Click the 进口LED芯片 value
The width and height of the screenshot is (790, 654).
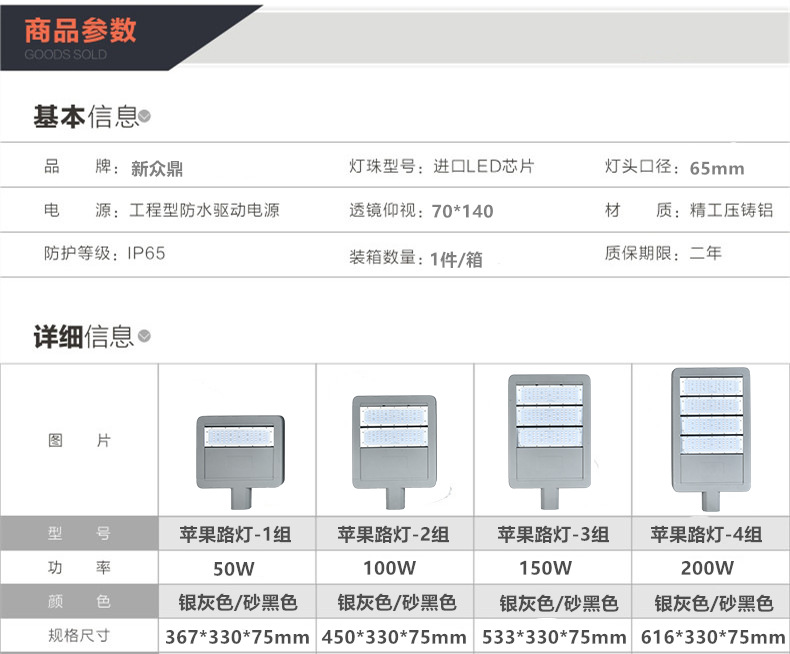coord(484,166)
